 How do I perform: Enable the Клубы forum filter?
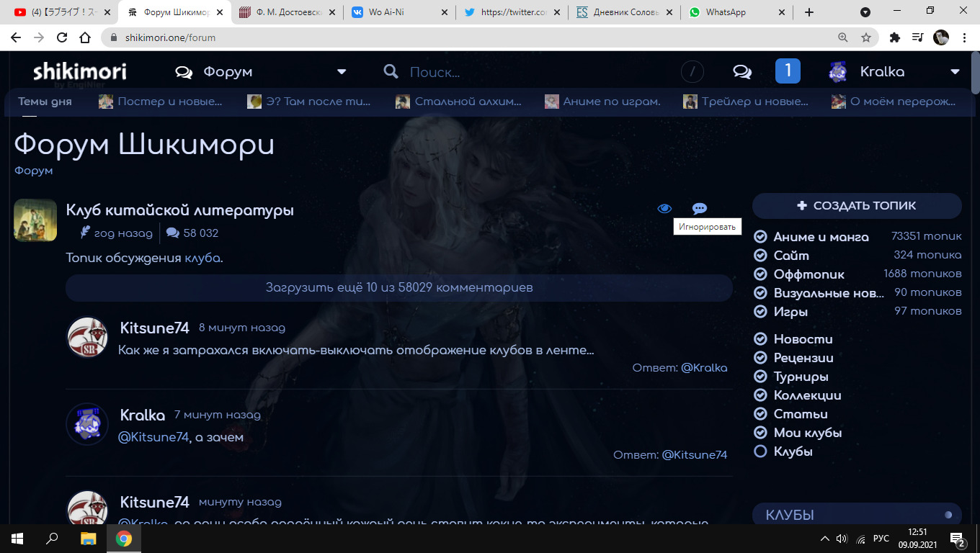coord(760,451)
